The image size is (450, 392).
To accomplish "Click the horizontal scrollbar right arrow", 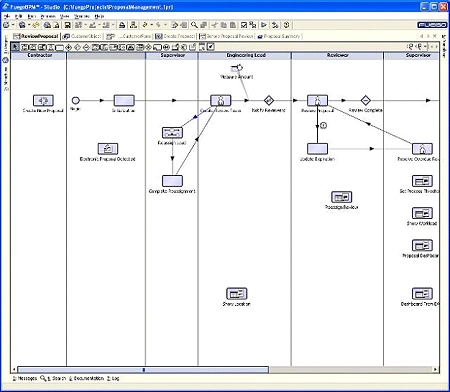I will pos(435,369).
